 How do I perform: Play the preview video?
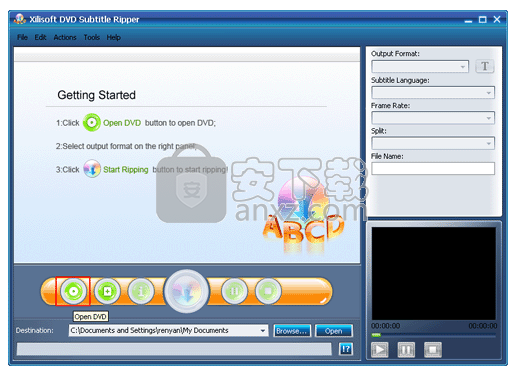pos(380,349)
